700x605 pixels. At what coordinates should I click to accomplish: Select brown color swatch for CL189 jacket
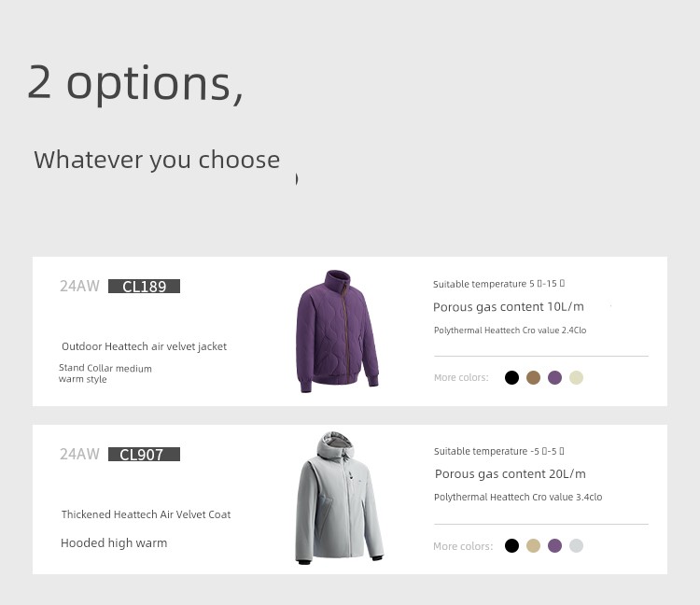point(533,378)
